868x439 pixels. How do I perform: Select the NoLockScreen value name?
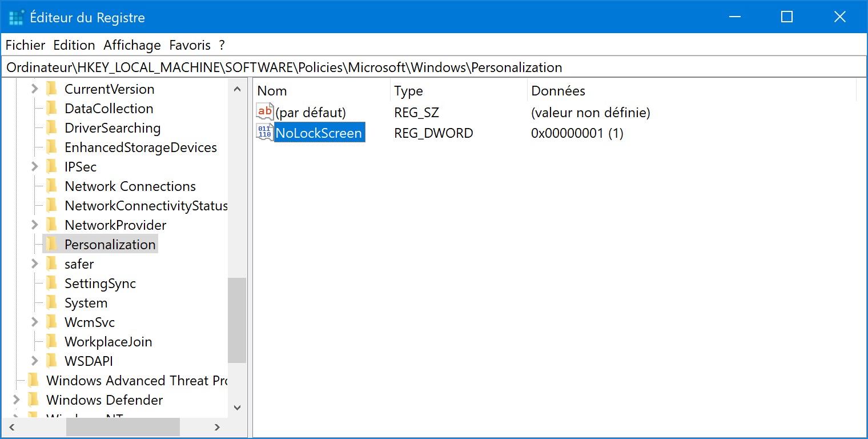click(319, 133)
